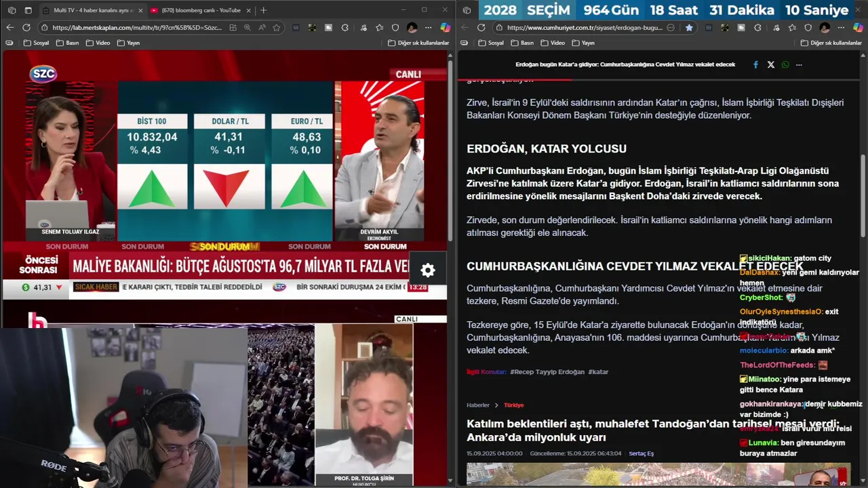Open Video bookmarks folder in left window
Screen dimensions: 868x488
point(98,43)
